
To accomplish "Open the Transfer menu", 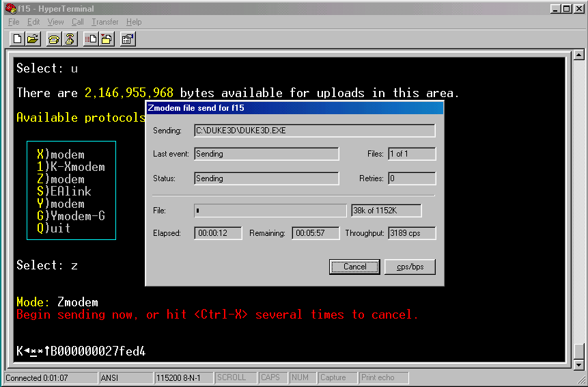I will (105, 22).
